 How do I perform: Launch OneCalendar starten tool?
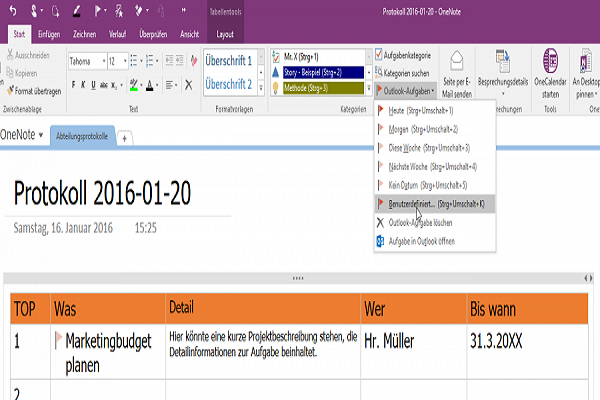(552, 70)
